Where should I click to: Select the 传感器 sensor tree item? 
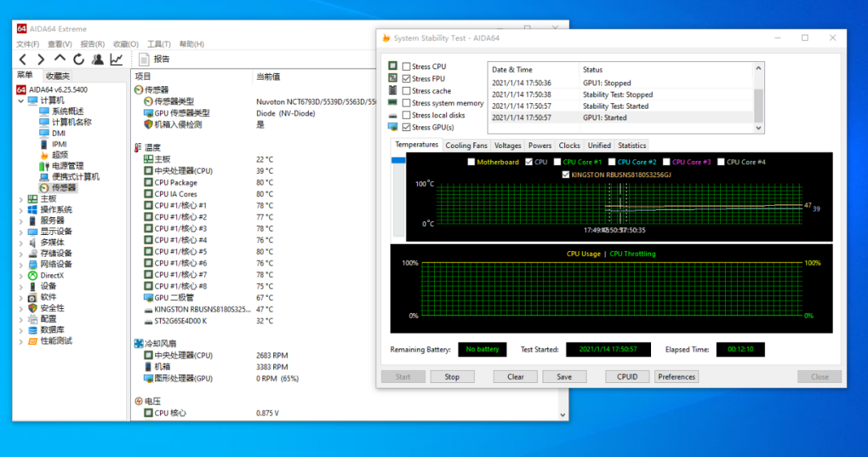[x=63, y=187]
